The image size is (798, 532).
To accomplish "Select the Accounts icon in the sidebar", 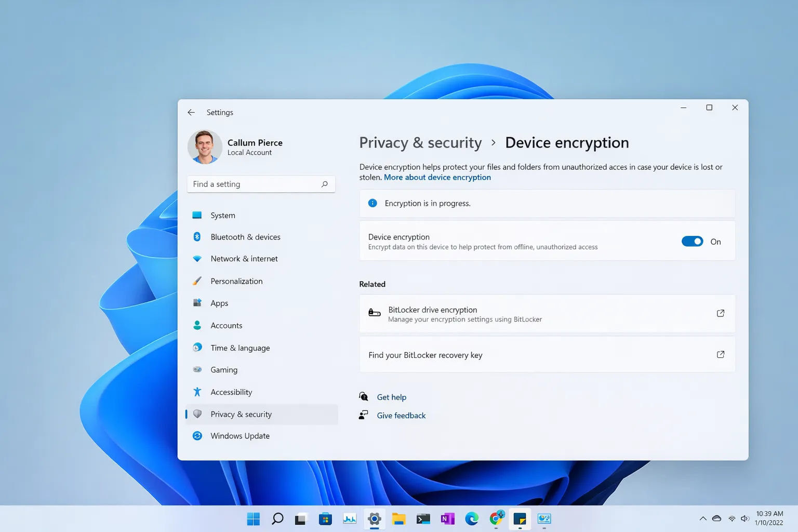I will tap(197, 325).
